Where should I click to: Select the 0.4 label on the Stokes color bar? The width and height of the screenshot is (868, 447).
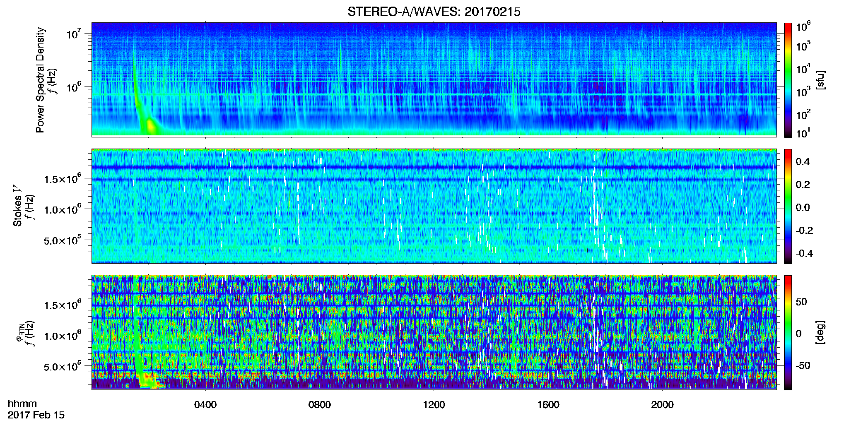point(803,162)
